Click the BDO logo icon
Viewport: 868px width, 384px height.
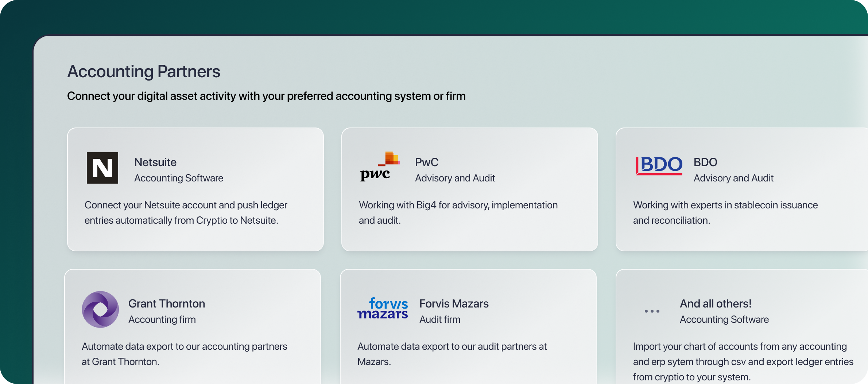[x=659, y=165]
